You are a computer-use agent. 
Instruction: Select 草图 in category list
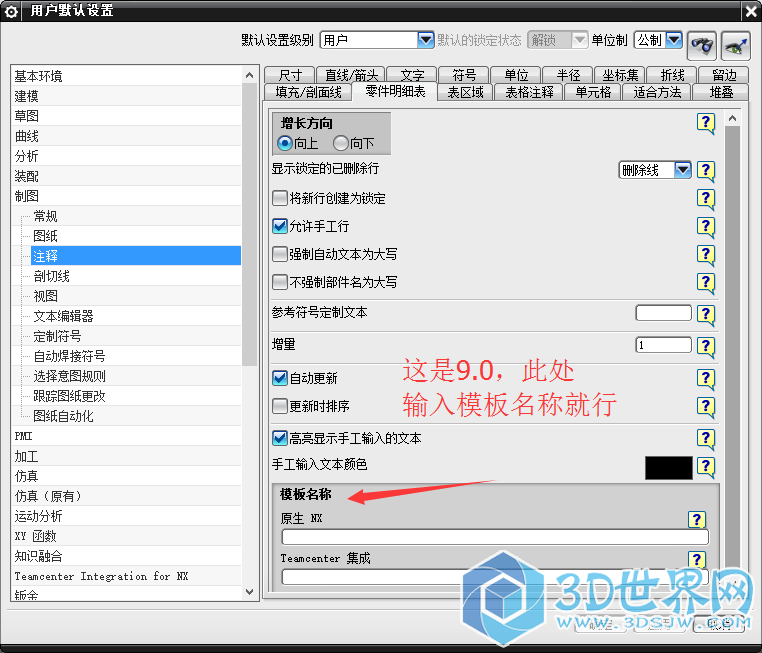[126, 116]
